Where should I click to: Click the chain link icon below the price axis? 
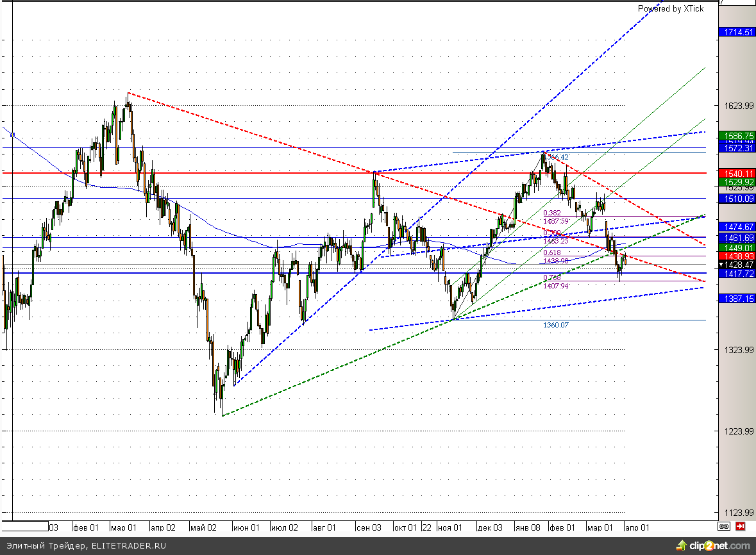(724, 527)
